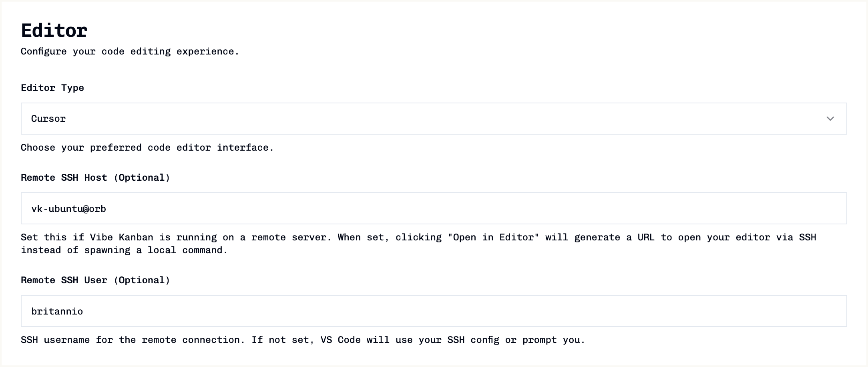
Task: Click the code editing experience description text
Action: point(130,51)
